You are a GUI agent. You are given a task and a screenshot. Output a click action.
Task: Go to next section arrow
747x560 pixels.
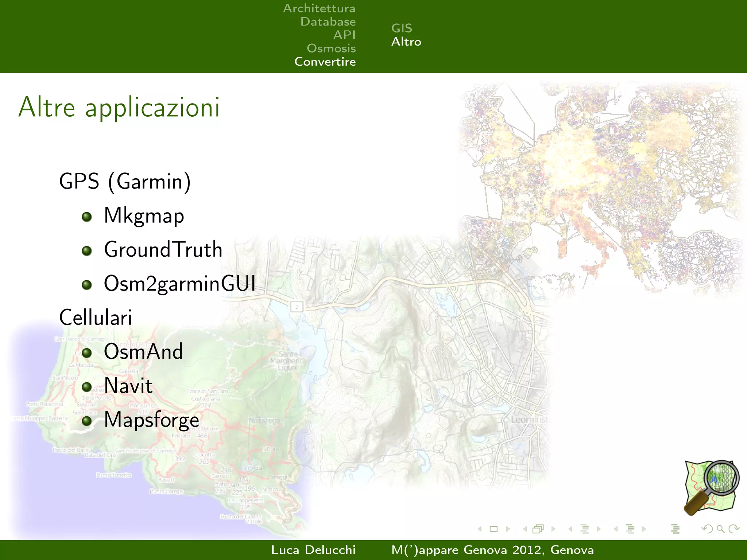pos(644,529)
